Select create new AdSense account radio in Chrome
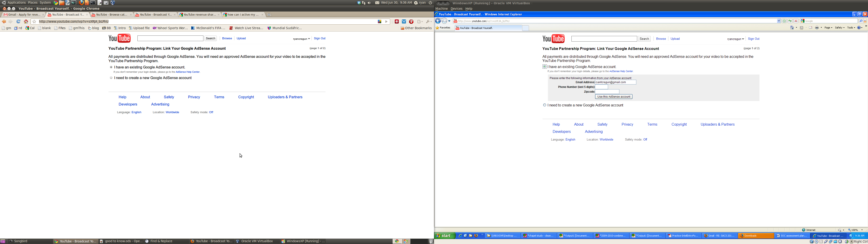Screen dimensions: 868x244 tap(111, 78)
